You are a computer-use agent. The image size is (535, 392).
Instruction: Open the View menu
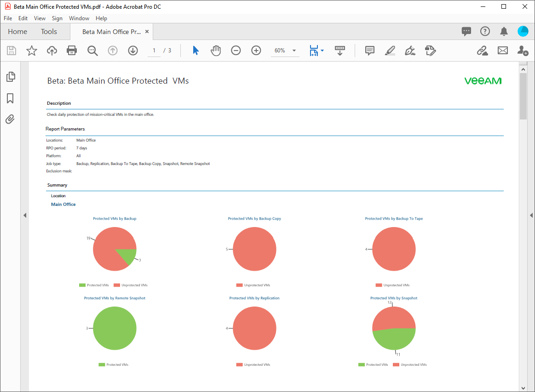click(x=40, y=18)
